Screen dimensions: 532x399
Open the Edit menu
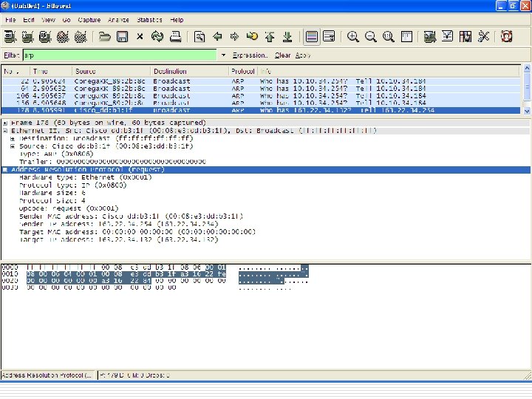tap(29, 20)
